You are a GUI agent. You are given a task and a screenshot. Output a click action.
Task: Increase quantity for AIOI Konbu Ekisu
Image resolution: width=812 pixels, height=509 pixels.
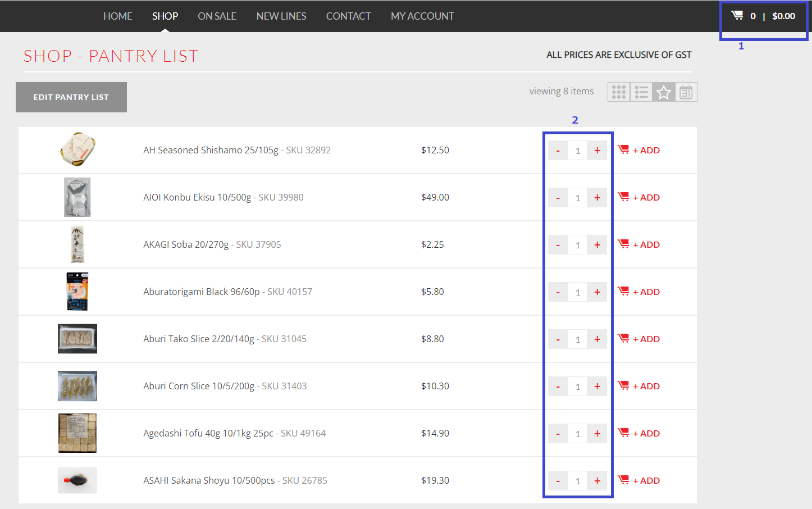tap(597, 198)
